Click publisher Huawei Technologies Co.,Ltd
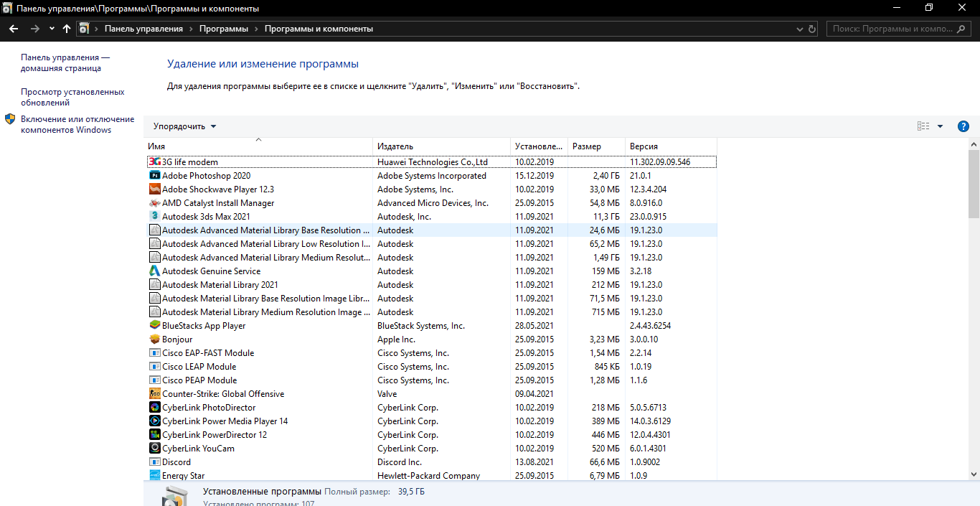Screen dimensions: 980x506 (x=433, y=162)
